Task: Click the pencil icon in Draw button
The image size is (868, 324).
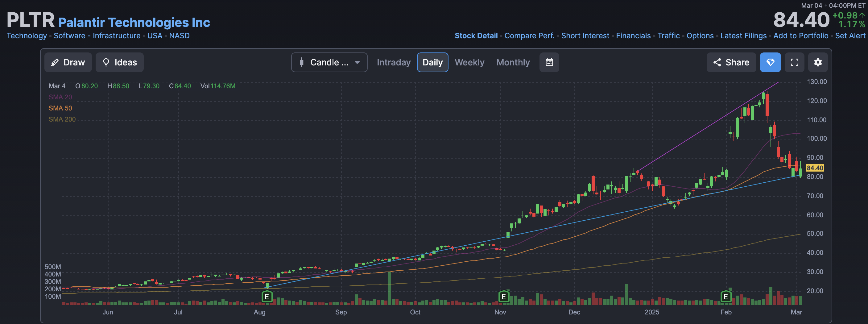Action: [x=55, y=62]
